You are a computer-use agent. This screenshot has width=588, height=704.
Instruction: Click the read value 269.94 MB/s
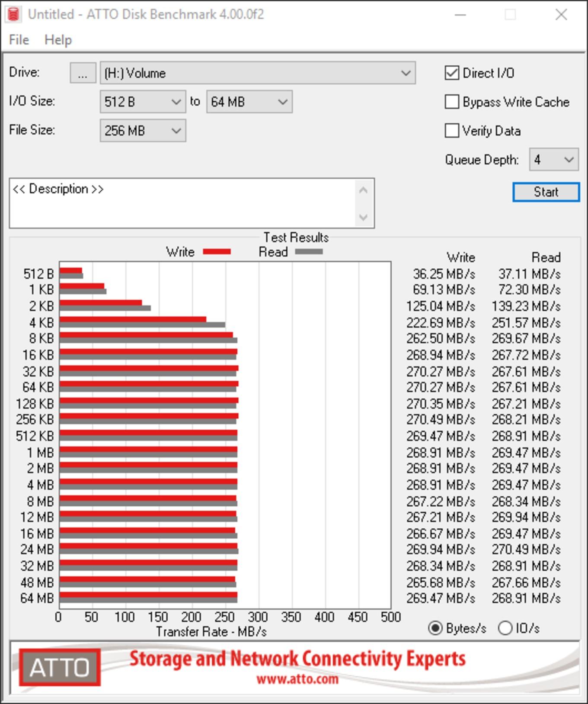point(527,518)
